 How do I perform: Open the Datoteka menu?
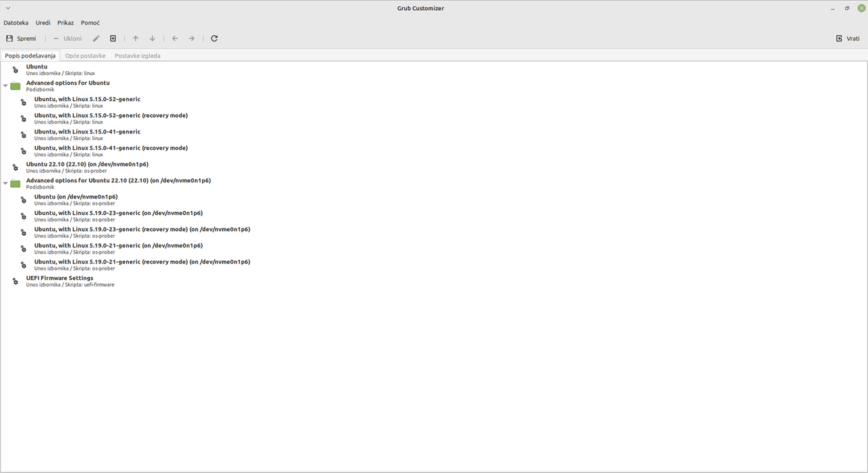16,23
